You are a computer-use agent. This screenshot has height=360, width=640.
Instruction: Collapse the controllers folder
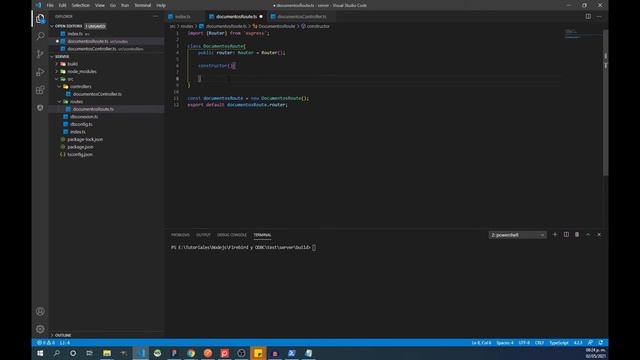[80, 87]
